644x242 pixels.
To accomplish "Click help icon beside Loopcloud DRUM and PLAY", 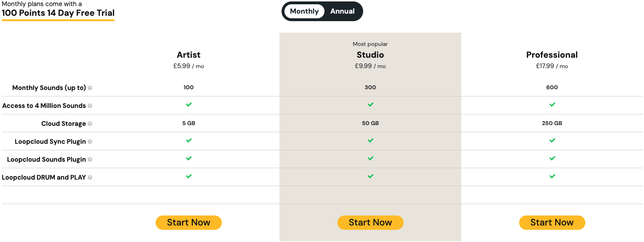I will point(90,177).
